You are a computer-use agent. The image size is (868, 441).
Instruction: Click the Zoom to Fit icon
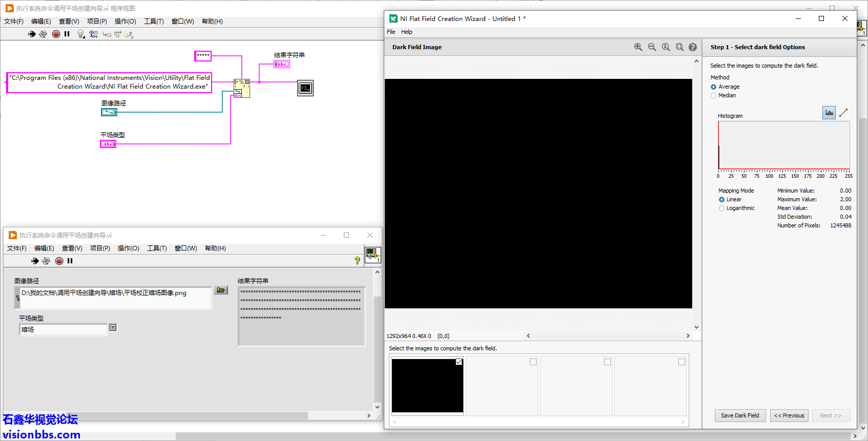[x=679, y=47]
